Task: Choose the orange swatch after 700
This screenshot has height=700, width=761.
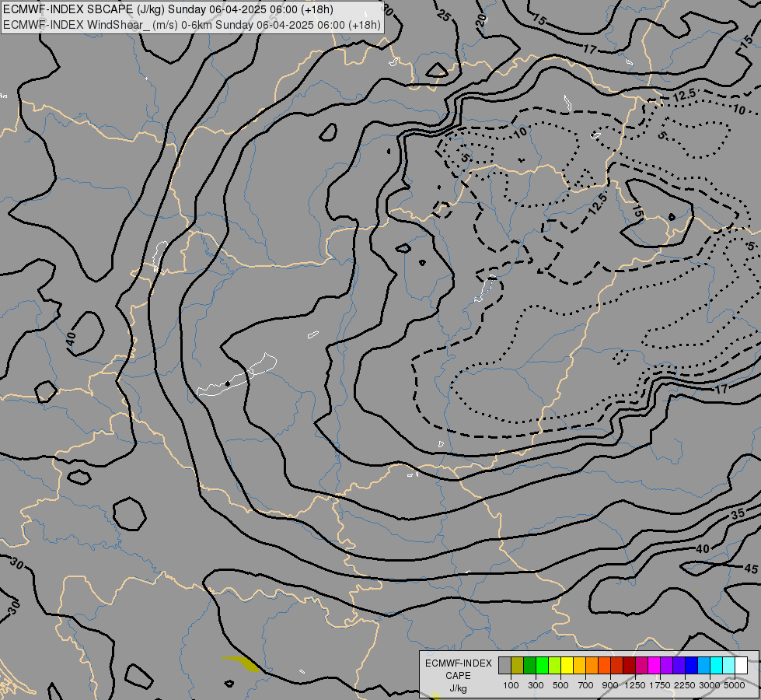Action: click(x=592, y=666)
